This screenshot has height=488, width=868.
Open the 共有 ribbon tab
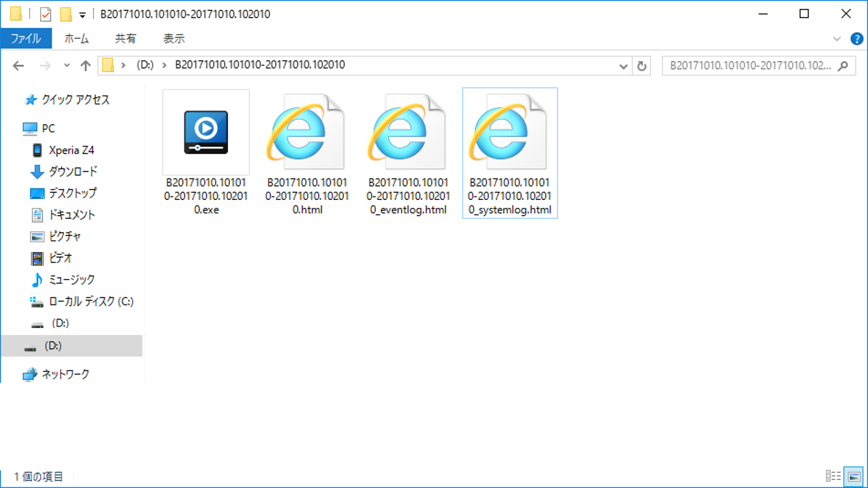[125, 39]
